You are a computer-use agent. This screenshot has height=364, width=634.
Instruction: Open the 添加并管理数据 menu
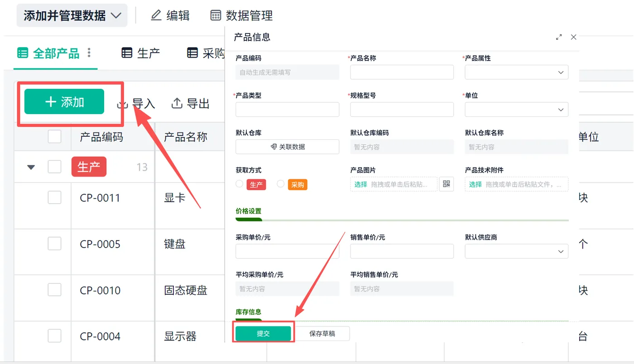[x=72, y=16]
